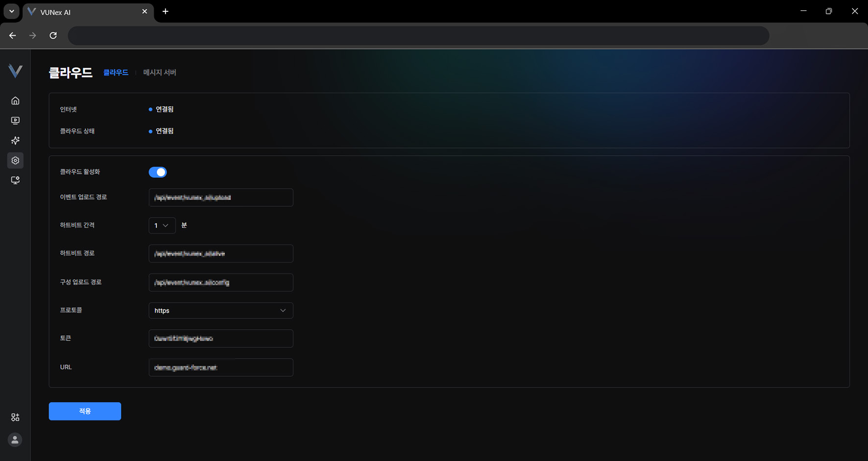Select the settings gear sidebar icon
The image size is (868, 461).
(15, 161)
